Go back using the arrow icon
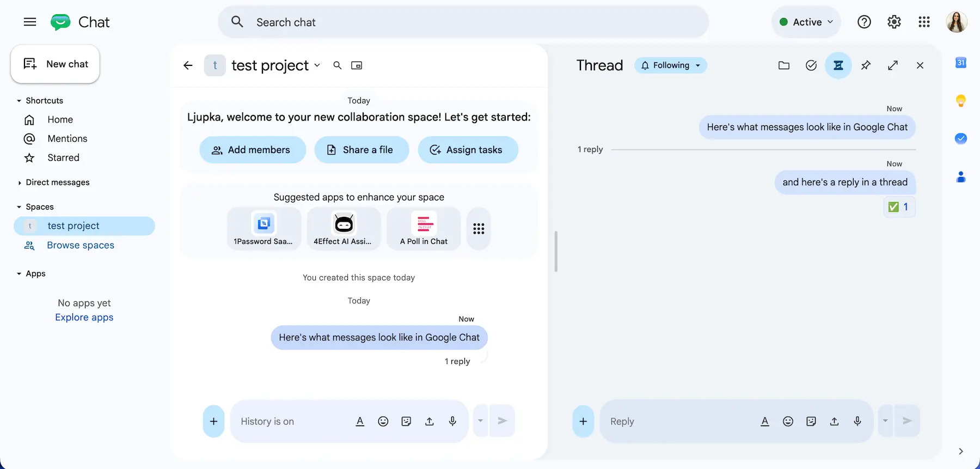 [x=188, y=65]
